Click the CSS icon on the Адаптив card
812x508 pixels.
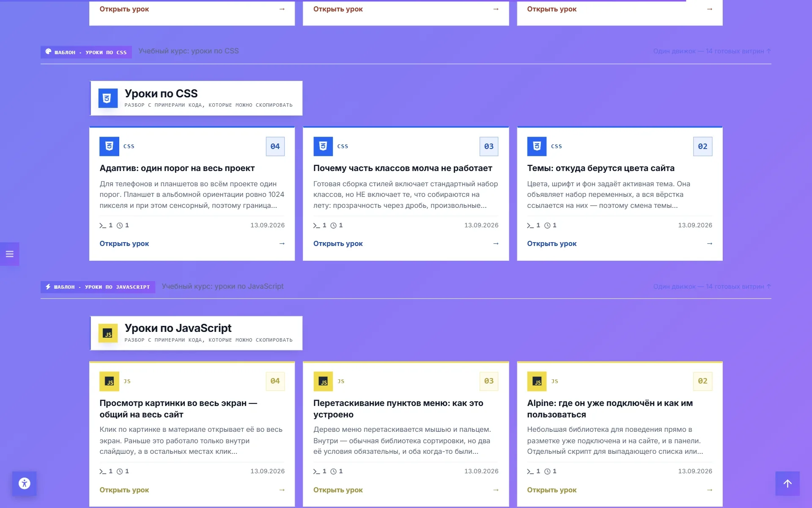click(109, 146)
